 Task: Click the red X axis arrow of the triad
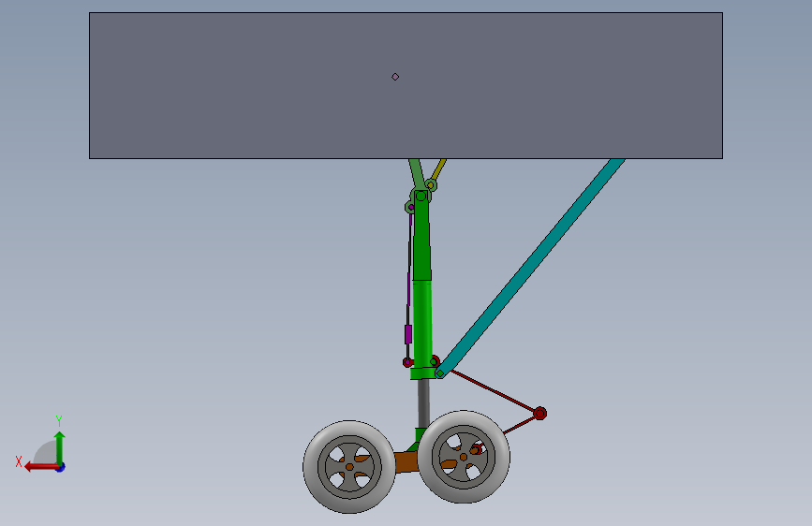[x=41, y=467]
